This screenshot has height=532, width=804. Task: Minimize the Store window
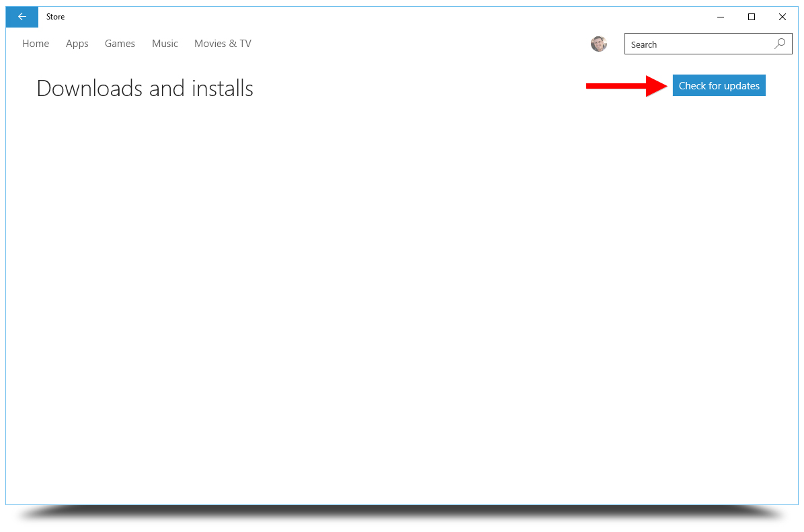[721, 17]
